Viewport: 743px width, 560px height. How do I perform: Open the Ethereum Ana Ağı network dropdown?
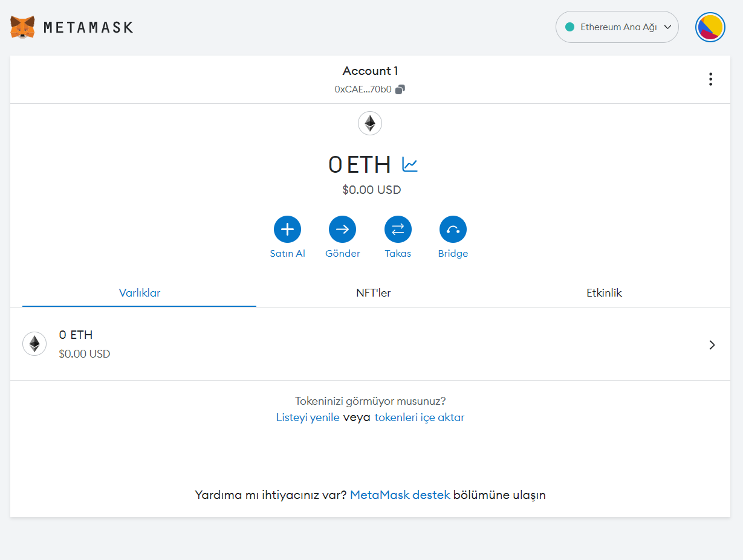tap(617, 27)
